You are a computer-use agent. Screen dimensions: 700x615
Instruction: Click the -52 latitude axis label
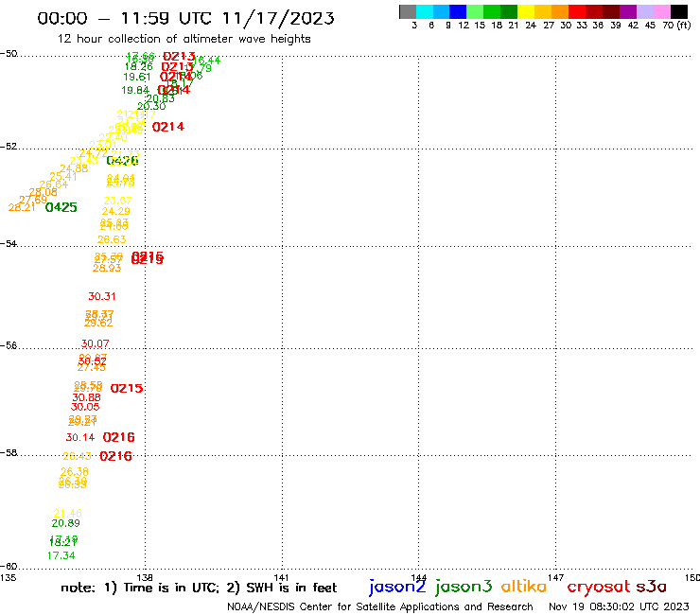coord(9,147)
